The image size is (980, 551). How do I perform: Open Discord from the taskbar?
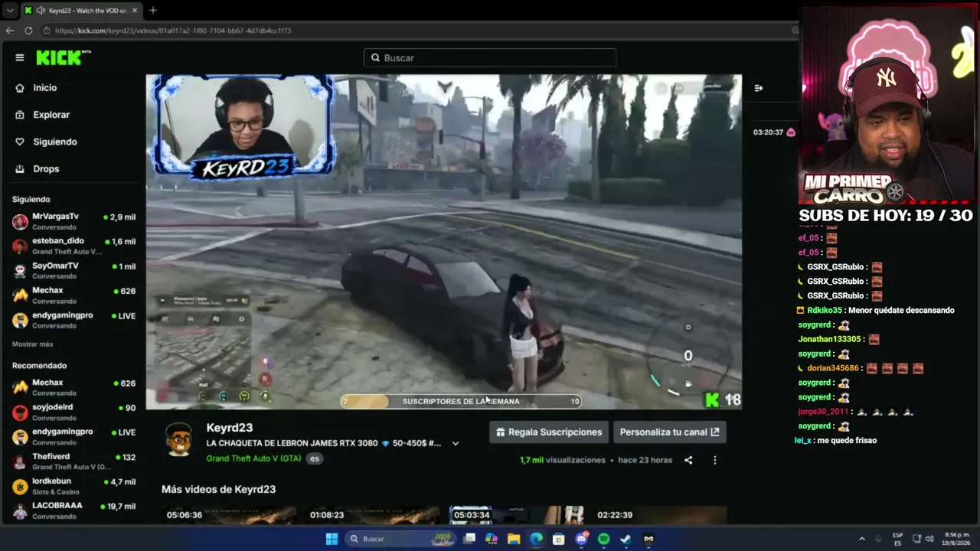click(x=581, y=539)
